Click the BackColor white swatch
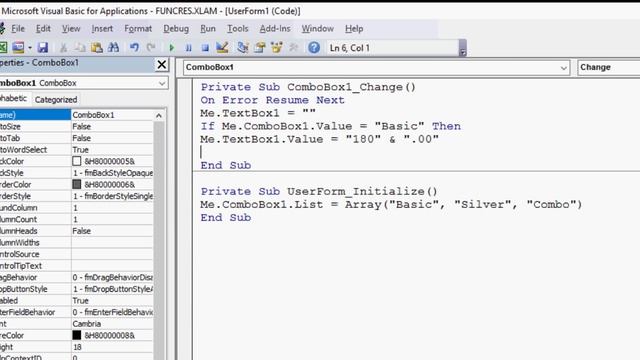 pyautogui.click(x=76, y=161)
